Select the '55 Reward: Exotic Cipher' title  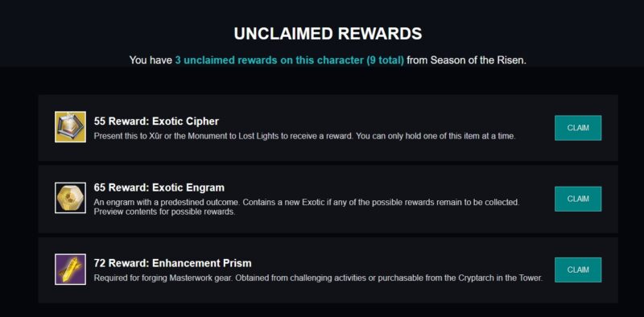pyautogui.click(x=156, y=121)
